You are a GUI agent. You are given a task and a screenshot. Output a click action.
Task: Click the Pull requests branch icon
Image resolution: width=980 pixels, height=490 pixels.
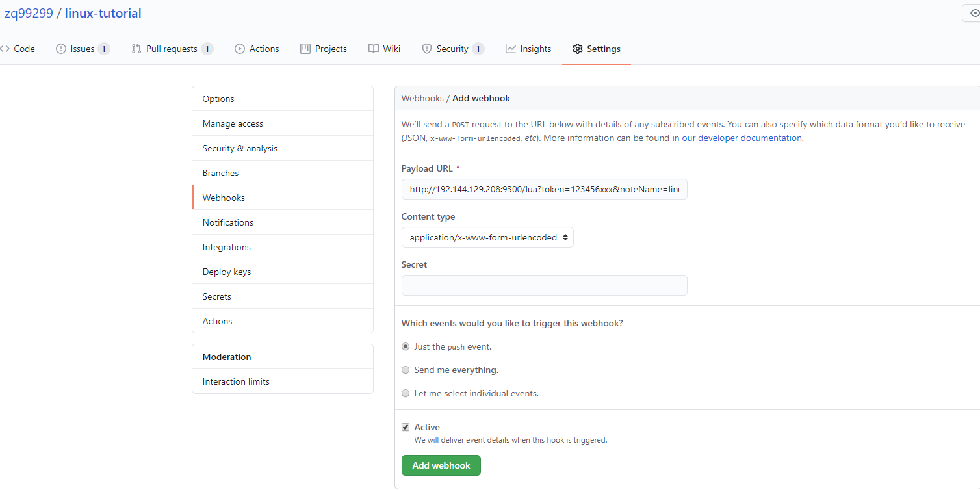[136, 49]
